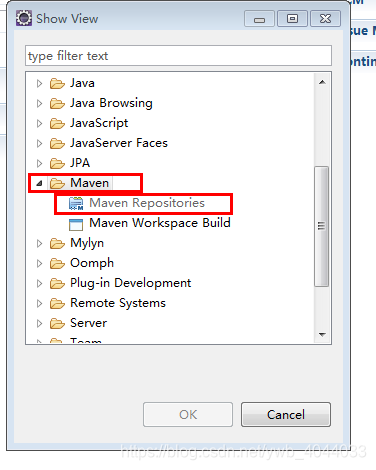
Task: Expand the Server category
Action: [39, 323]
